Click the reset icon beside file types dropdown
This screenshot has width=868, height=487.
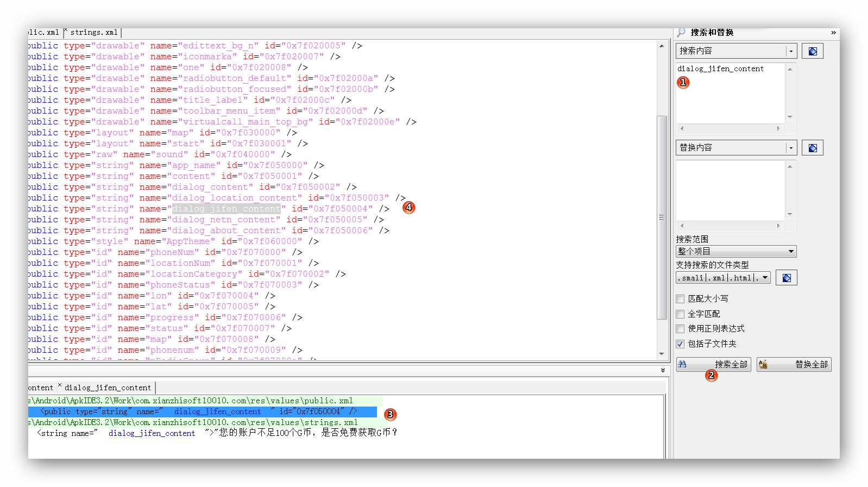[787, 278]
